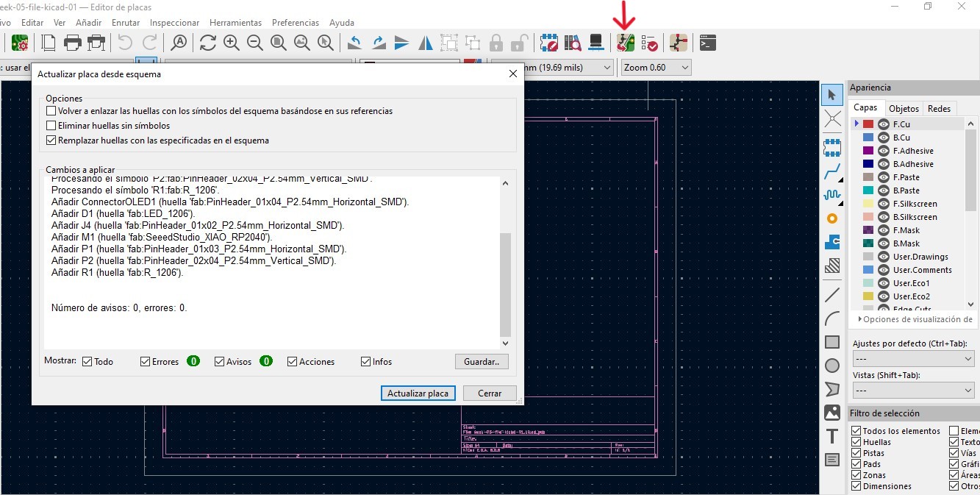Image resolution: width=980 pixels, height=495 pixels.
Task: Click the 'Guardar..' button
Action: pos(482,361)
